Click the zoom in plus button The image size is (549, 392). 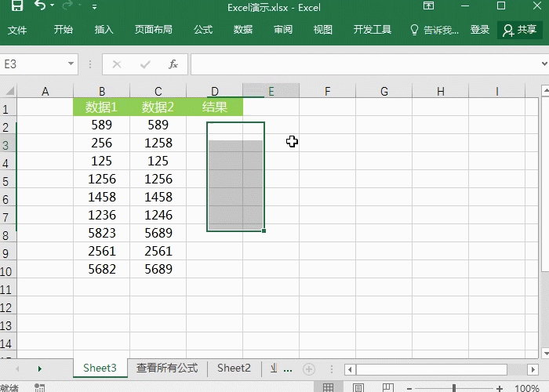click(500, 388)
